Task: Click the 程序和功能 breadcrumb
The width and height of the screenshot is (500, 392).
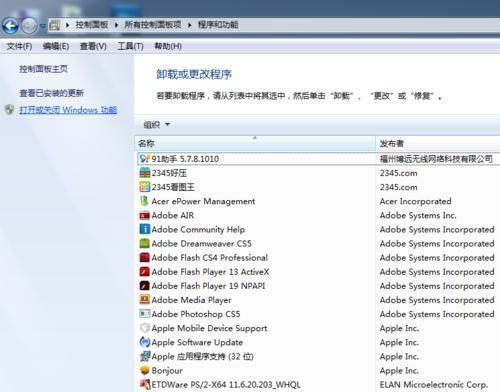Action: (x=218, y=25)
